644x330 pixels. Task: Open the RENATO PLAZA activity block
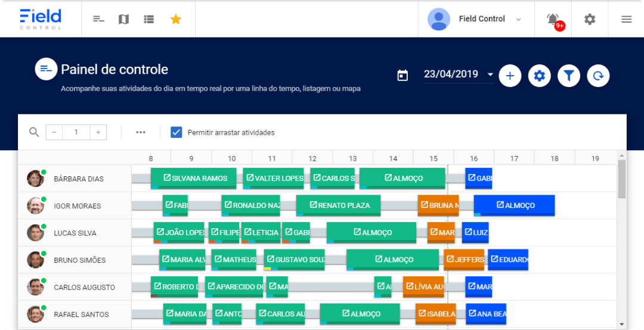pyautogui.click(x=341, y=206)
